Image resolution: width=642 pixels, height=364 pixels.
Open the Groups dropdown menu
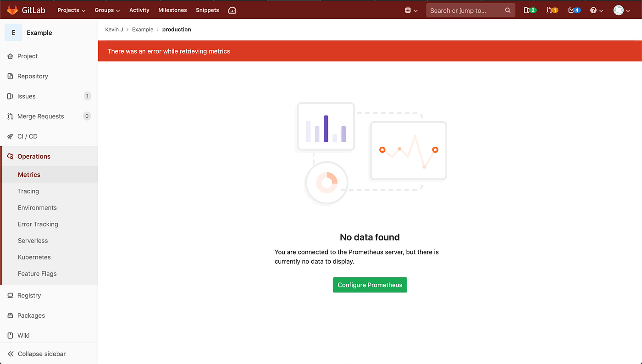pos(107,10)
